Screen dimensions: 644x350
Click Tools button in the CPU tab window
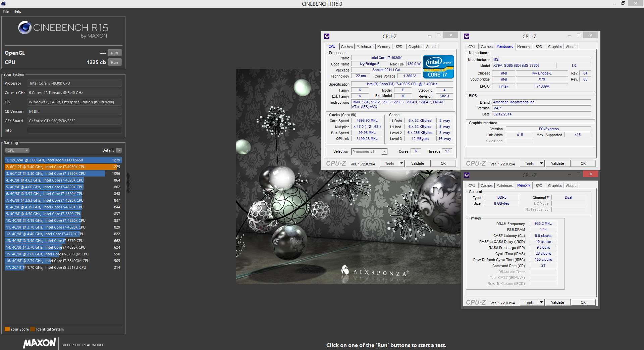pyautogui.click(x=389, y=163)
